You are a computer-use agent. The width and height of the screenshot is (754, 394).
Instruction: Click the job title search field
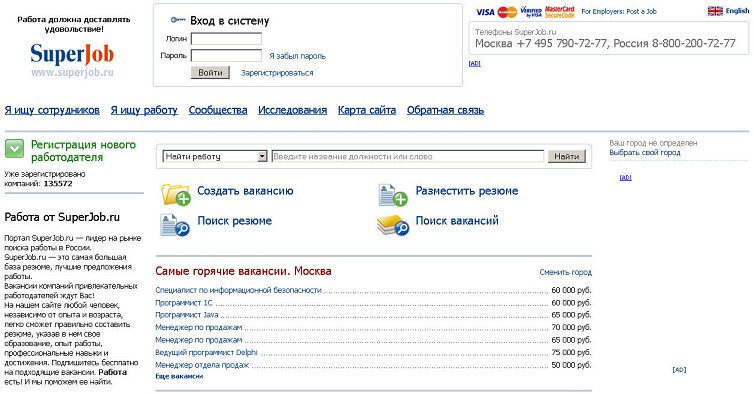point(408,156)
